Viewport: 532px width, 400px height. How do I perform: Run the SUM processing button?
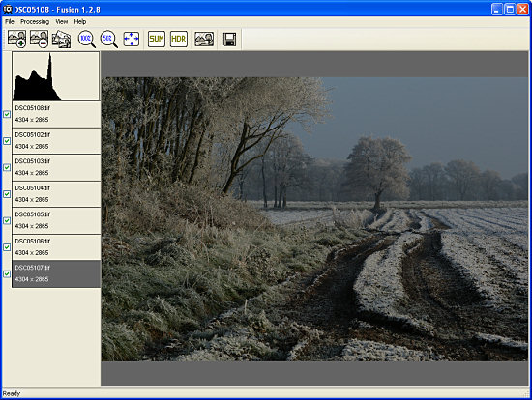(157, 39)
